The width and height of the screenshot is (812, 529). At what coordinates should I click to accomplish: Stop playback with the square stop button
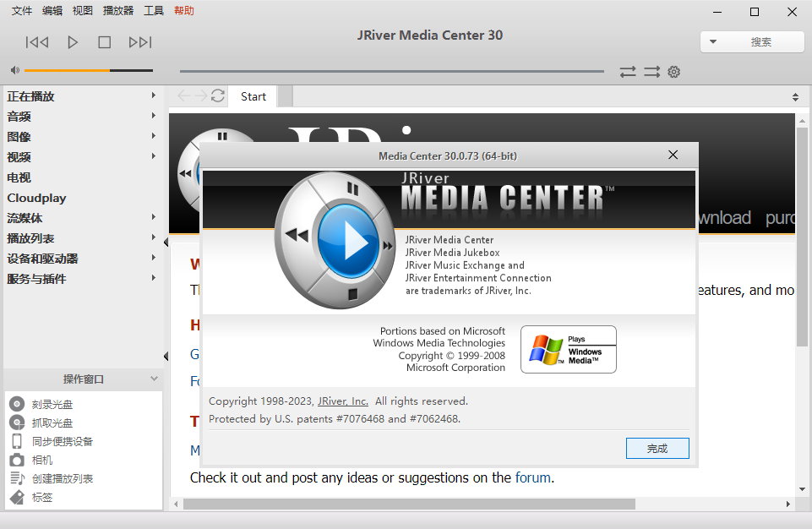[105, 42]
